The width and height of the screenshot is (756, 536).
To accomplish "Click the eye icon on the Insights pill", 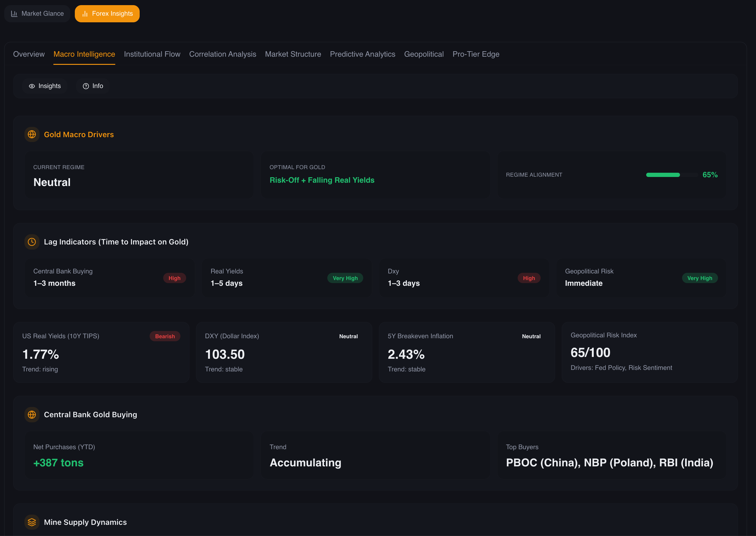I will pyautogui.click(x=32, y=86).
